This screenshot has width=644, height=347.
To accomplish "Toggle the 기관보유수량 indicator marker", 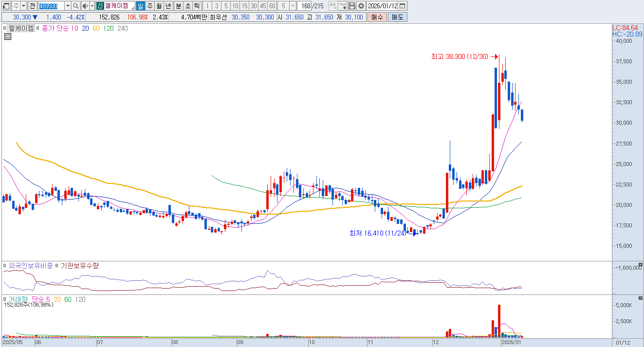I will [57, 266].
